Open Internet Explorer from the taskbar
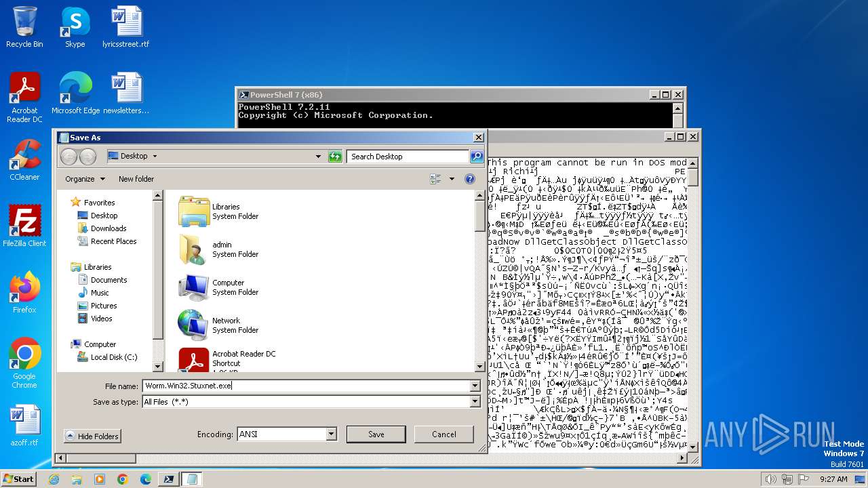Screen dimensions: 868x488 point(54,479)
